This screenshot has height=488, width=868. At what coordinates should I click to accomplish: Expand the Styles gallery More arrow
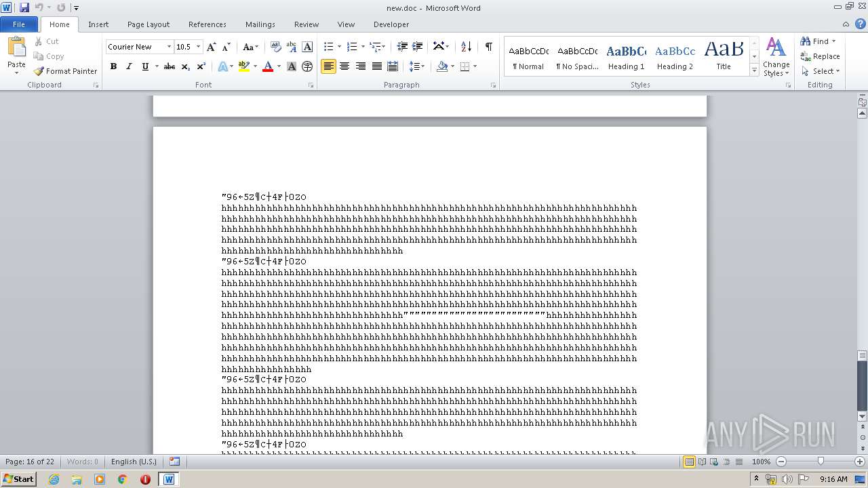click(754, 70)
